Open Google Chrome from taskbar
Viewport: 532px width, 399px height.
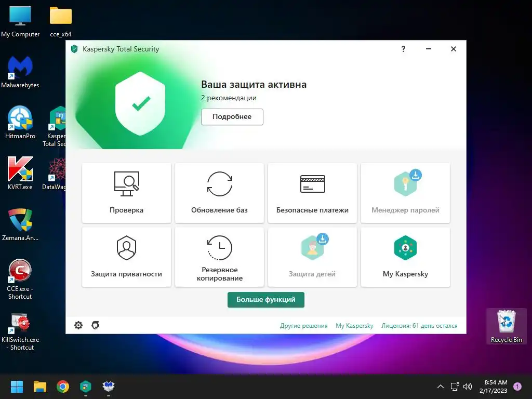63,387
